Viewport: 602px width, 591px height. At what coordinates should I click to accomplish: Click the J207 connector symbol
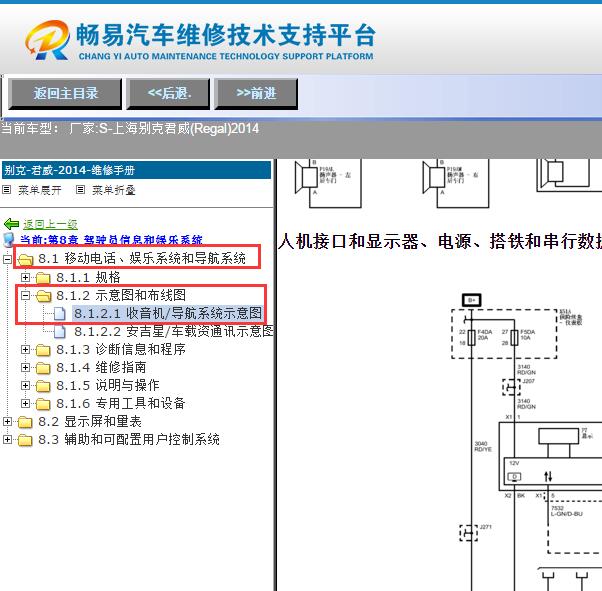[511, 387]
